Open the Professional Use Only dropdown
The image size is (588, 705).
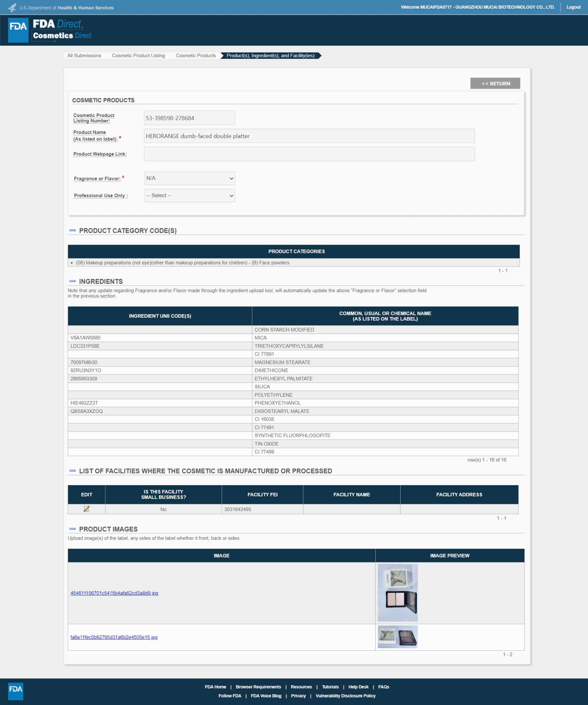190,196
